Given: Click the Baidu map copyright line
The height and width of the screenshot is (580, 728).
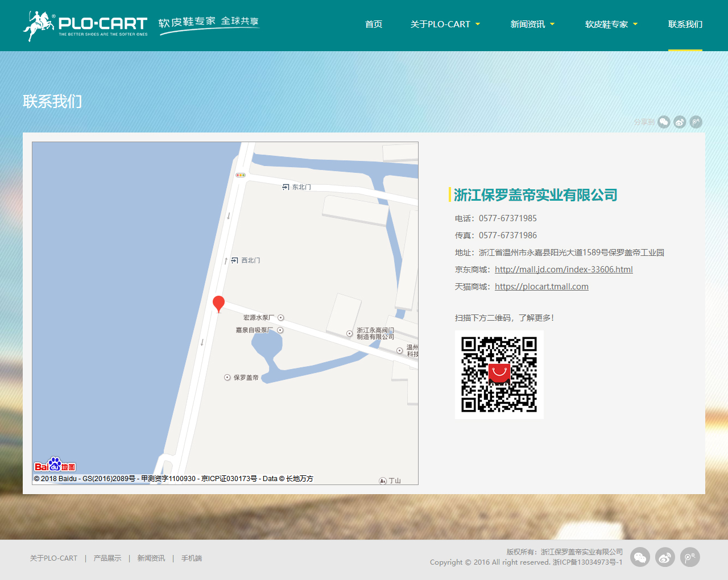Looking at the screenshot, I should click(x=173, y=479).
